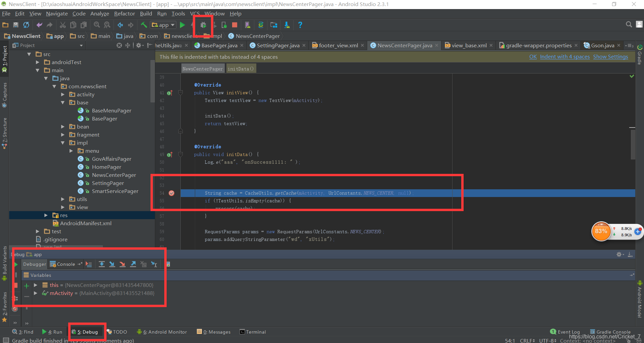Step Out of the current method
This screenshot has width=644, height=343.
click(133, 264)
